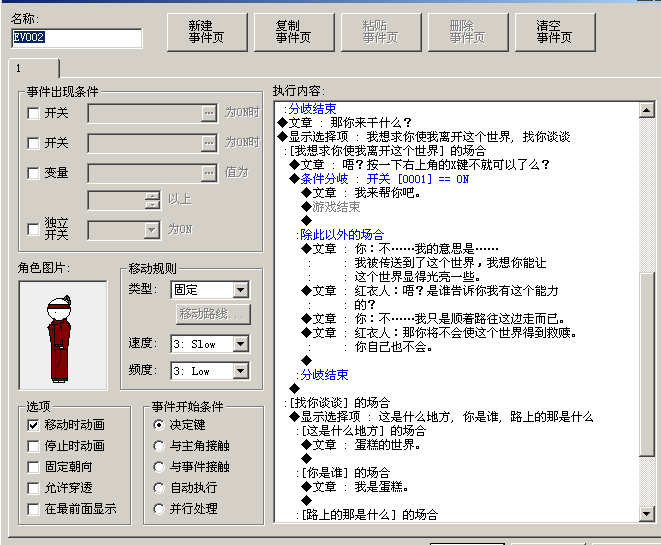This screenshot has height=545, width=661.
Task: Select the [找你谈谈] 的场合 line
Action: click(338, 403)
